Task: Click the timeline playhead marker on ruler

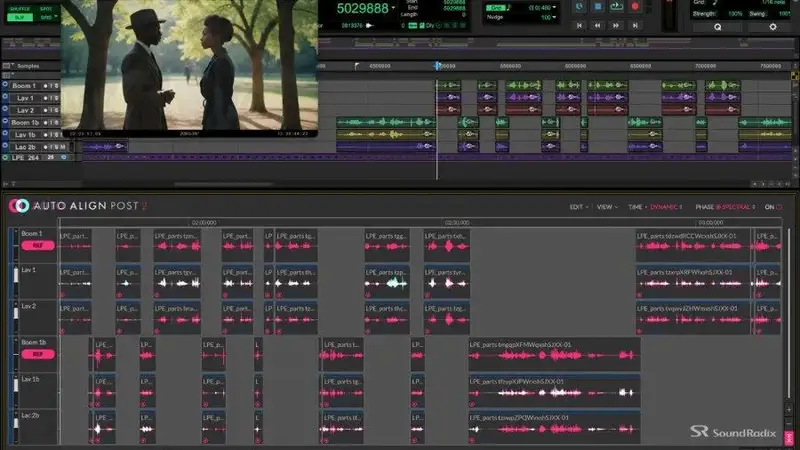Action: (x=437, y=66)
